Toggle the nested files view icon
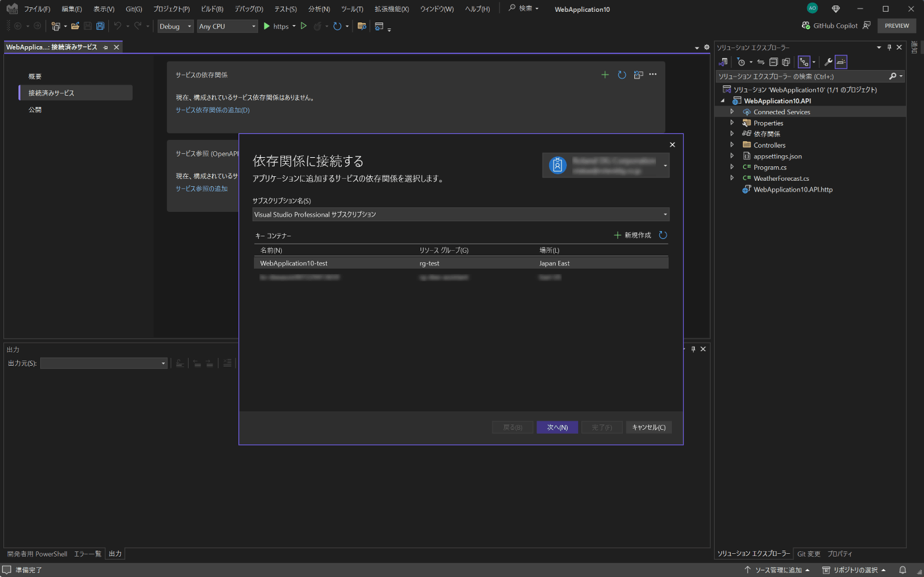Screen dimensions: 924x577 point(804,62)
